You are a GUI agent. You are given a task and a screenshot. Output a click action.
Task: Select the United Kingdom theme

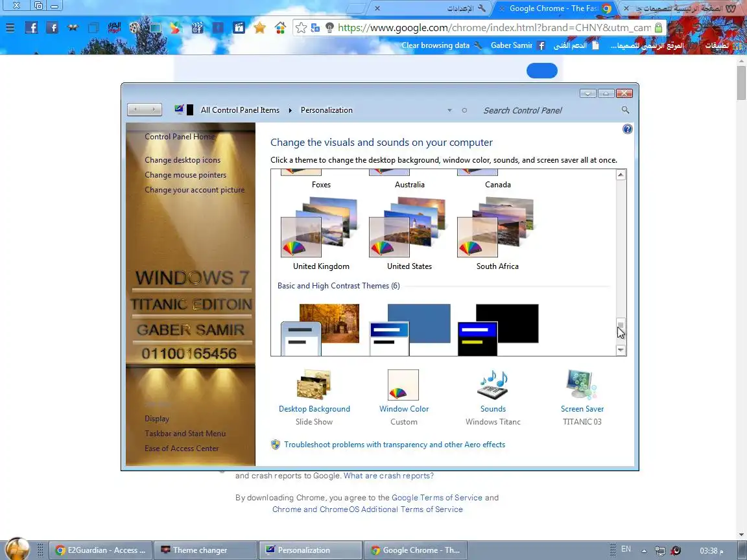320,233
